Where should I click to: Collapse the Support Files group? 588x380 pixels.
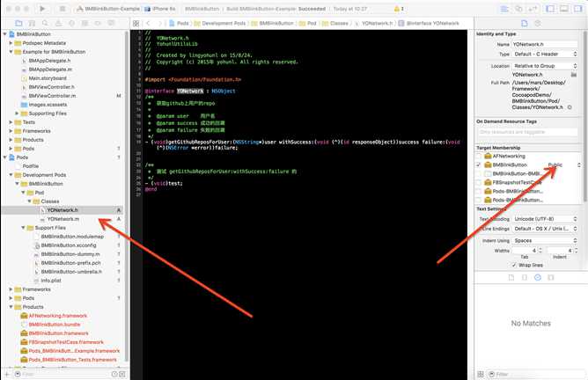(23, 228)
